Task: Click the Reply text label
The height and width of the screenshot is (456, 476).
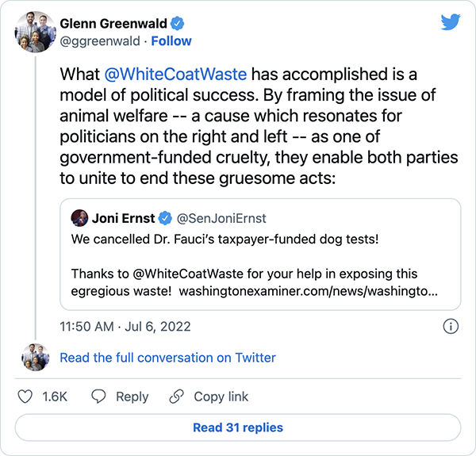Action: (x=132, y=397)
